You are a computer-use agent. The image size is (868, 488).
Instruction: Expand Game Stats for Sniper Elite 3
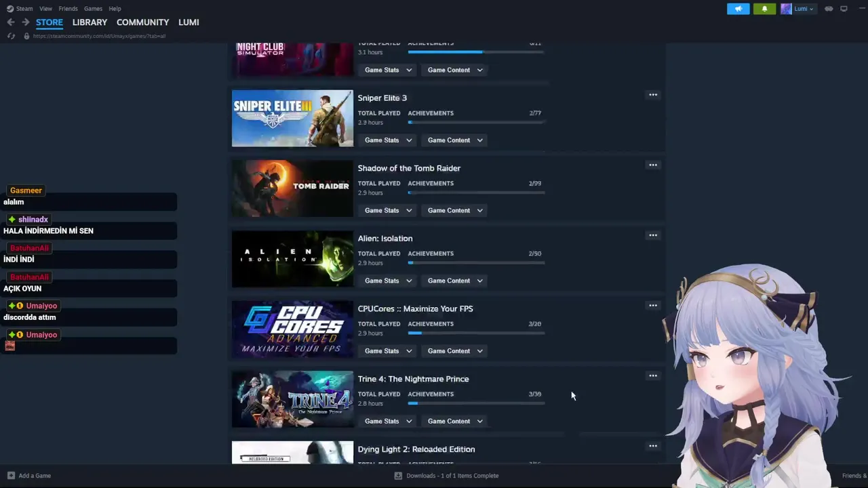388,140
